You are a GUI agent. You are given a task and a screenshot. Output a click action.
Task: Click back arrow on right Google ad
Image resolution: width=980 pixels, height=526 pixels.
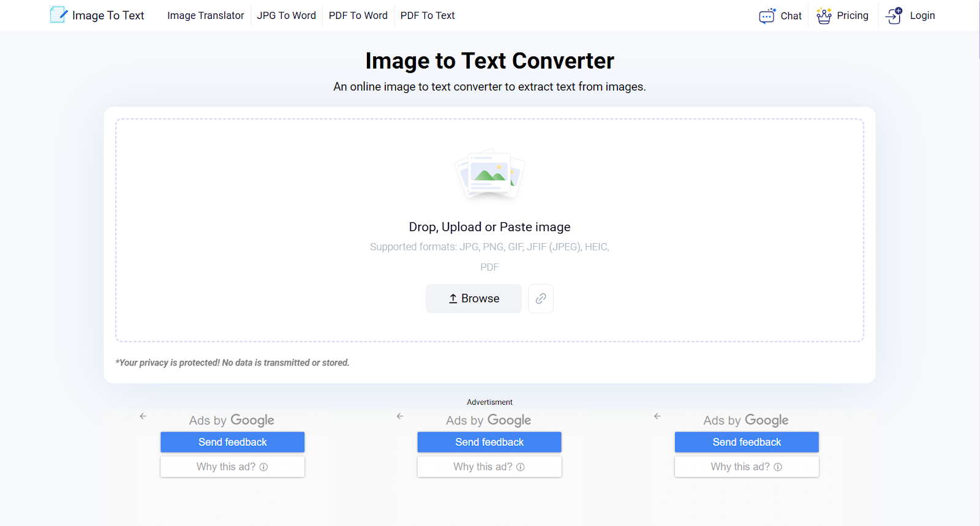point(657,416)
